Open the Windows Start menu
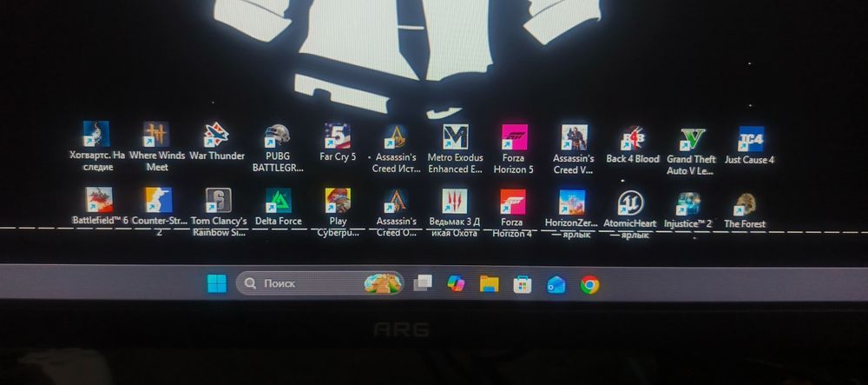Viewport: 868px width, 385px height. pyautogui.click(x=217, y=283)
